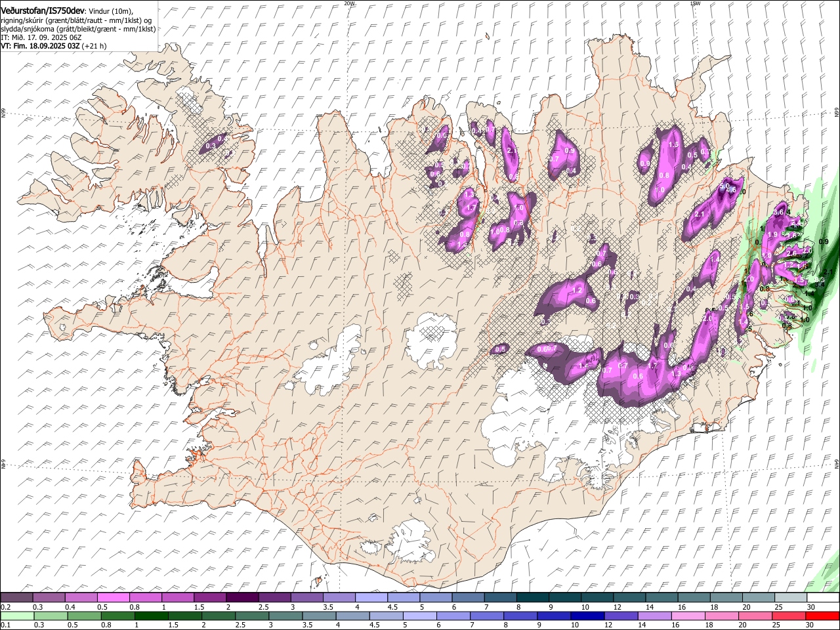Click the 'IT: Mið. 17. 09. 2025 06Z' line
Image resolution: width=840 pixels, height=630 pixels.
(41, 37)
